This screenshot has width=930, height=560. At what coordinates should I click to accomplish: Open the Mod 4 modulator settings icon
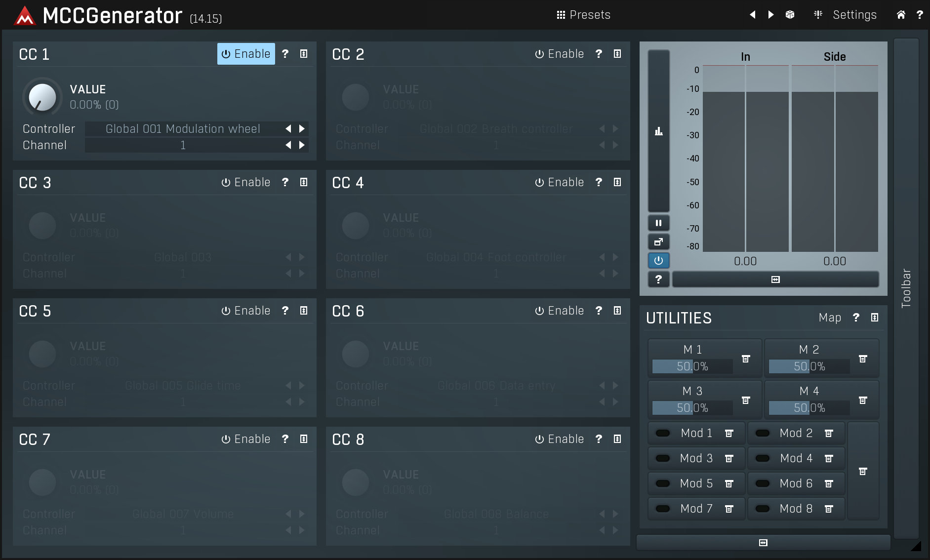pyautogui.click(x=829, y=459)
